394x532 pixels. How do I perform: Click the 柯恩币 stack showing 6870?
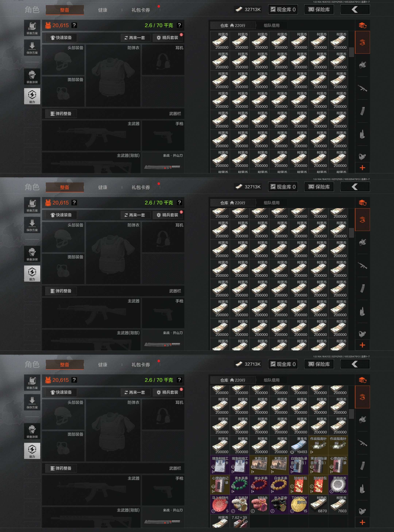[x=319, y=504]
